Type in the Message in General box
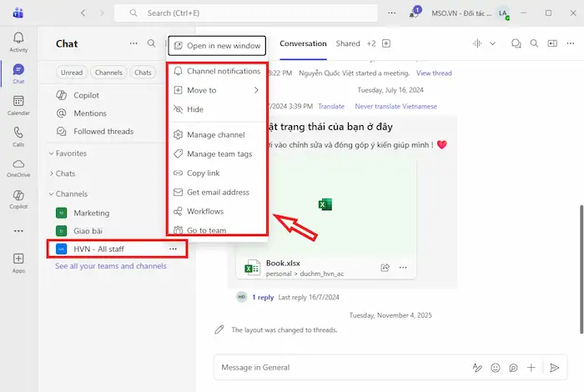The width and height of the screenshot is (584, 392). [334, 367]
